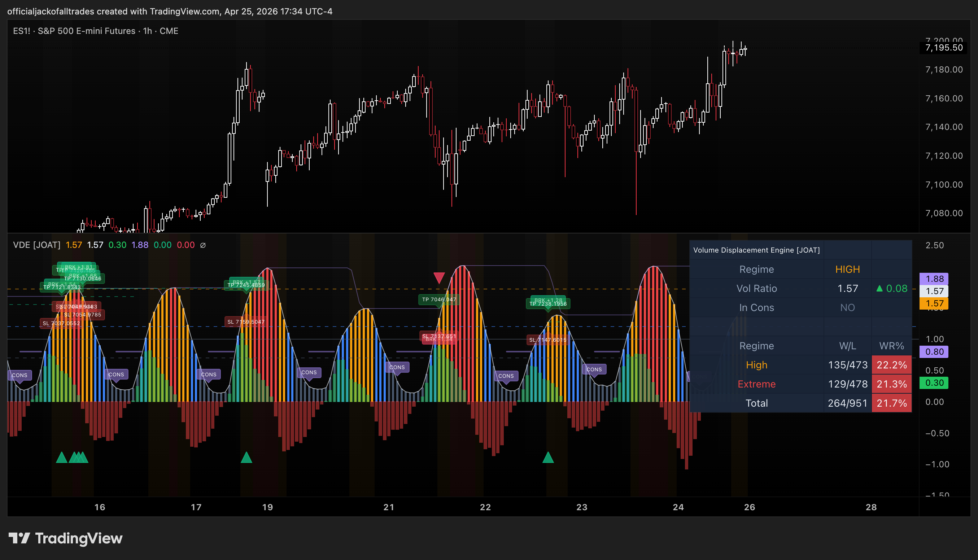The height and width of the screenshot is (560, 978).
Task: Click the SL 7137.651 label
Action: (439, 336)
